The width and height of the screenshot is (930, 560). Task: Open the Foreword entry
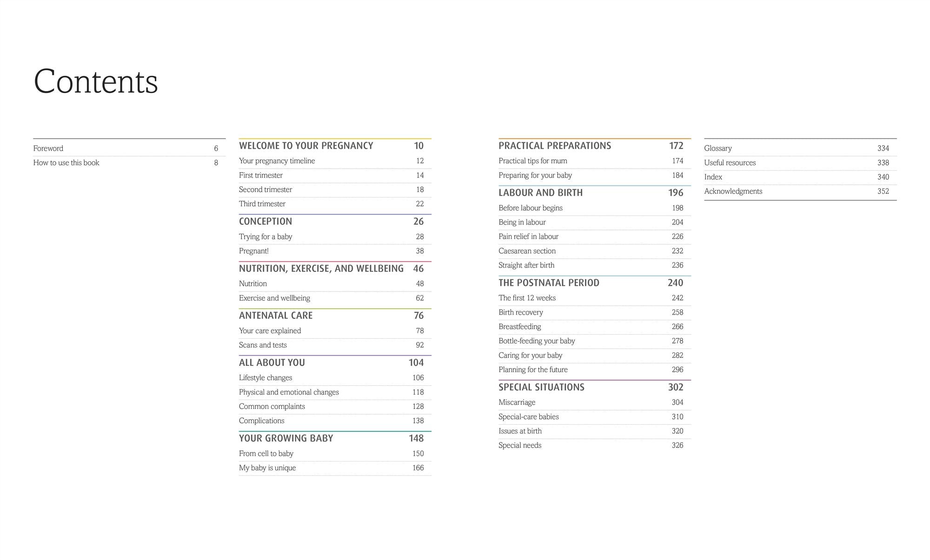48,148
